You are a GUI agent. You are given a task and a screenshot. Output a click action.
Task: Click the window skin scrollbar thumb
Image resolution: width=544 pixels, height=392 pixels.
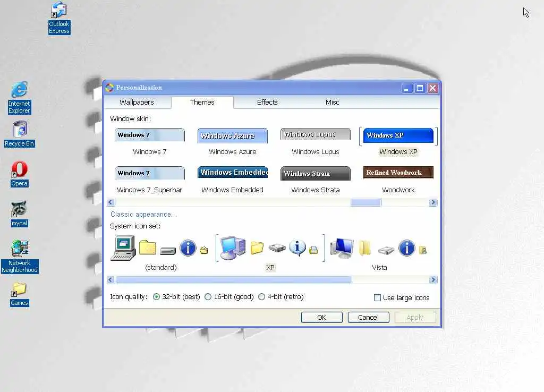click(x=365, y=202)
